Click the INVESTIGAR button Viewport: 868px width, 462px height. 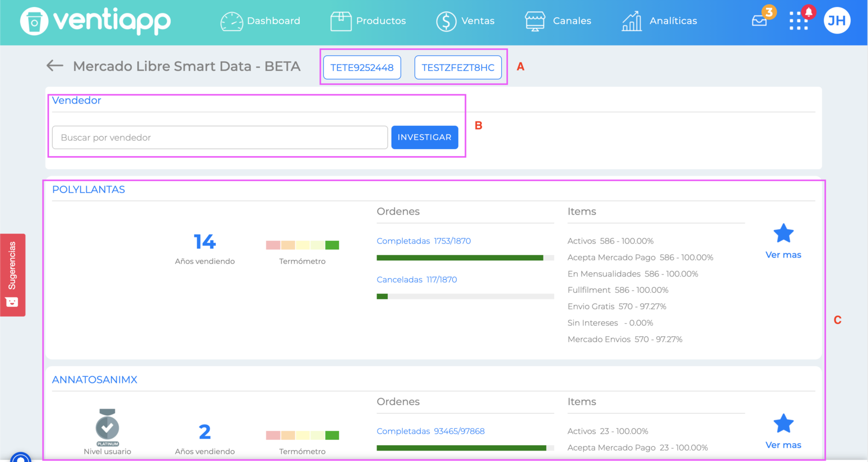click(425, 137)
